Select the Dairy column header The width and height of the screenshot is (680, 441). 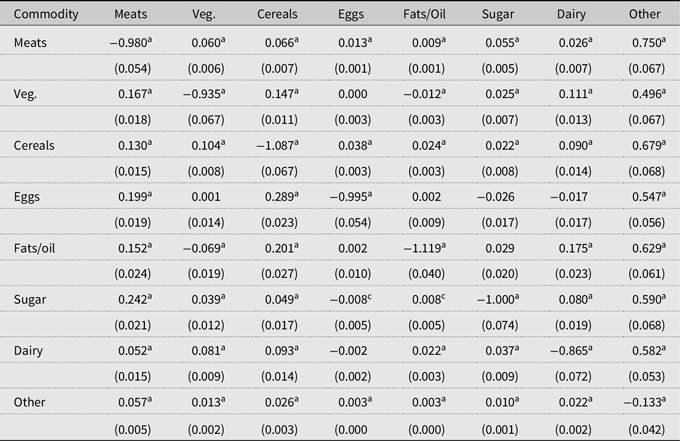pos(573,16)
